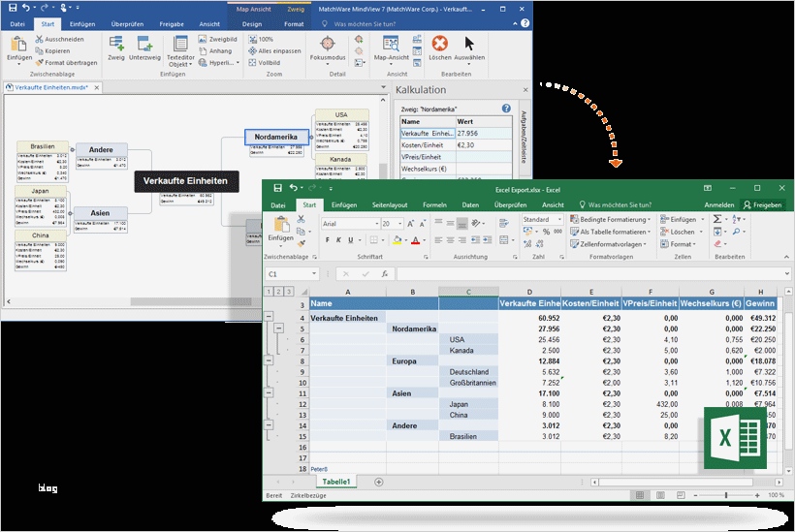
Task: Click Alles einpassen zoom option
Action: 274,50
